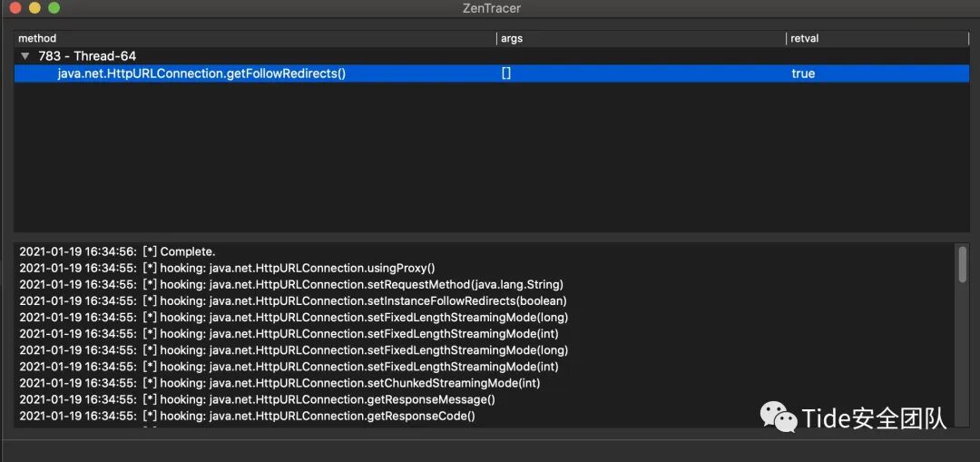Click the true retval cell
Image resolution: width=980 pixels, height=462 pixels.
803,74
